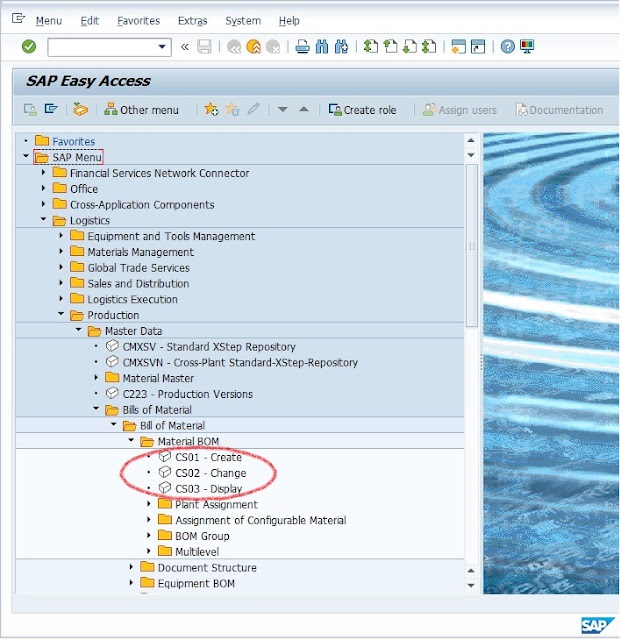Expand the Cross-Application Components node
Screen dimensions: 621x640
click(x=44, y=204)
